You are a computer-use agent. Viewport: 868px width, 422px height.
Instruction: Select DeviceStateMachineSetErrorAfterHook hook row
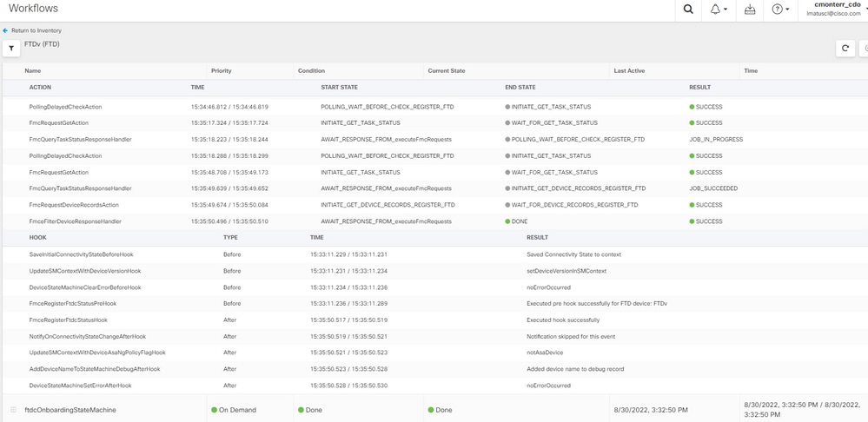pos(434,386)
